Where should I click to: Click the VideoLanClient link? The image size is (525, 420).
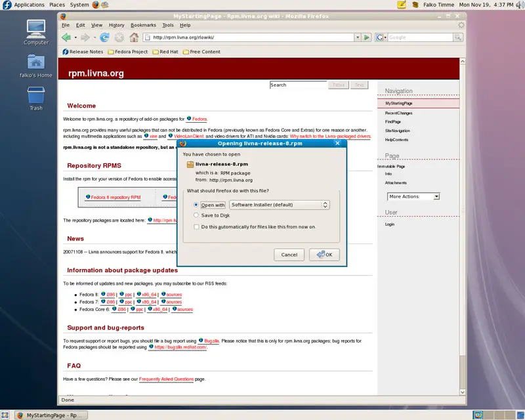click(188, 136)
